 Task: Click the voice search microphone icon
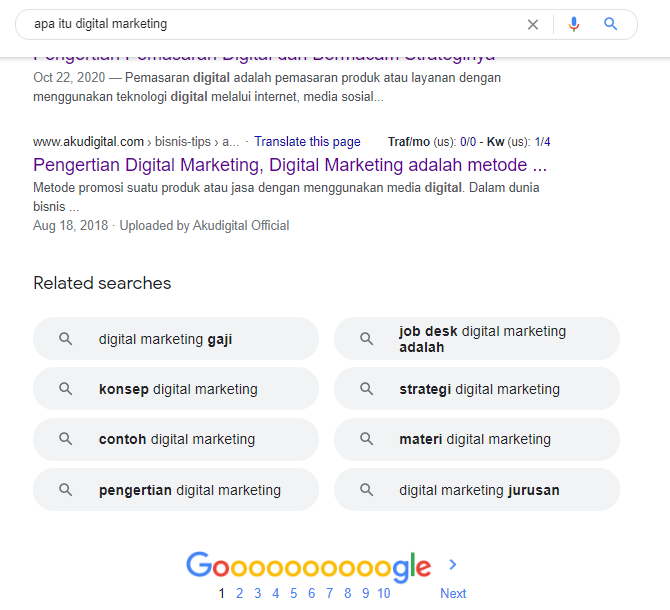point(574,24)
